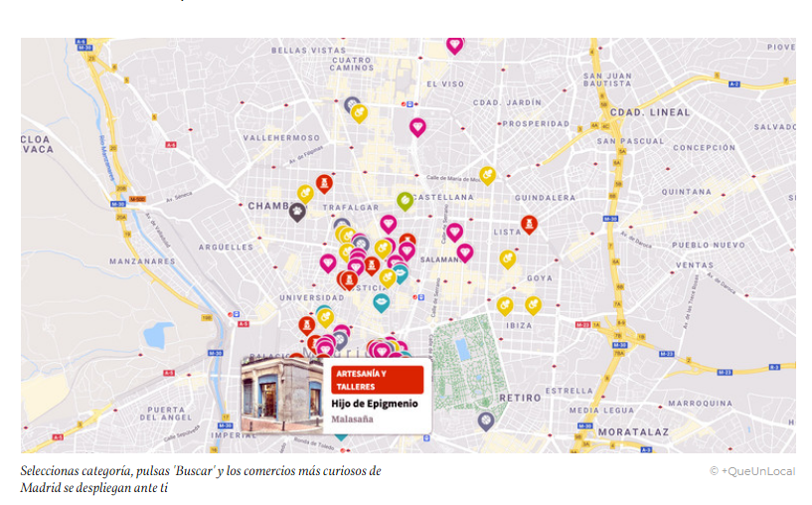Image resolution: width=812 pixels, height=505 pixels.
Task: Select the left yellow pin above Ibiza label
Action: click(505, 305)
